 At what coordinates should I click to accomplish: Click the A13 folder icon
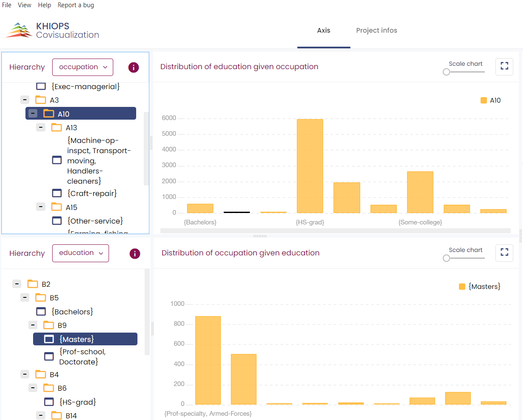56,128
